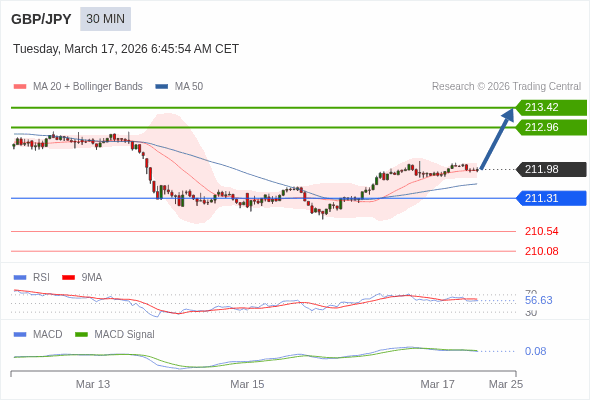Screen dimensions: 590x400
Task: Click the MA 20 + Bollinger Bands label text
Action: (88, 87)
